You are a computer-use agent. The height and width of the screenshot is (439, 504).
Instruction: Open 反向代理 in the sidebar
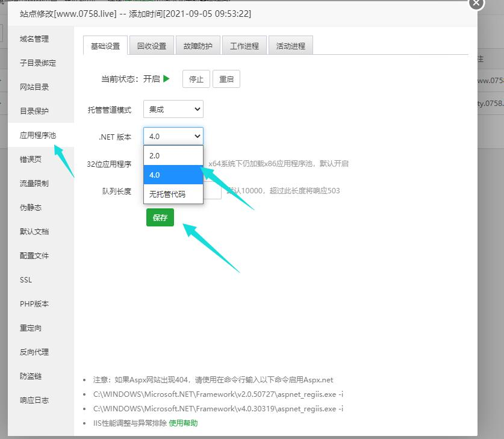pos(34,352)
